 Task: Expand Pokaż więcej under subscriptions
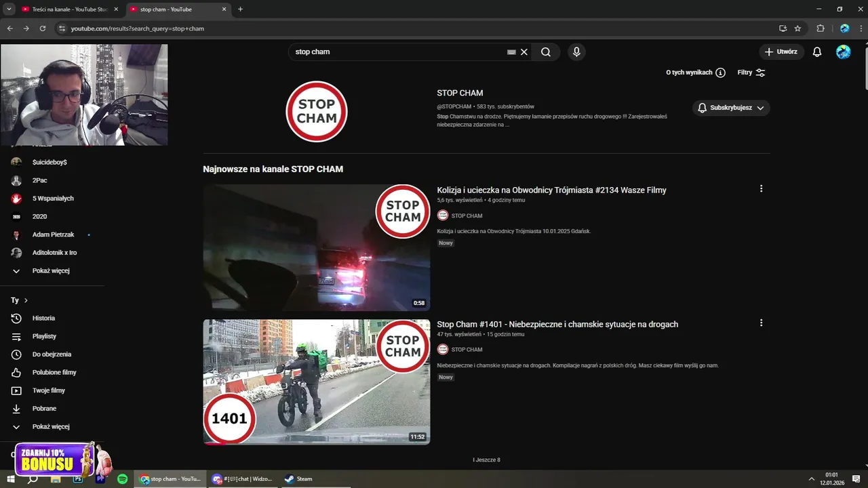[51, 270]
